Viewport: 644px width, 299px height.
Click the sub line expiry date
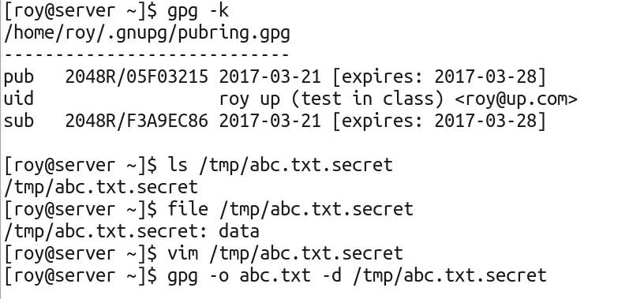485,121
